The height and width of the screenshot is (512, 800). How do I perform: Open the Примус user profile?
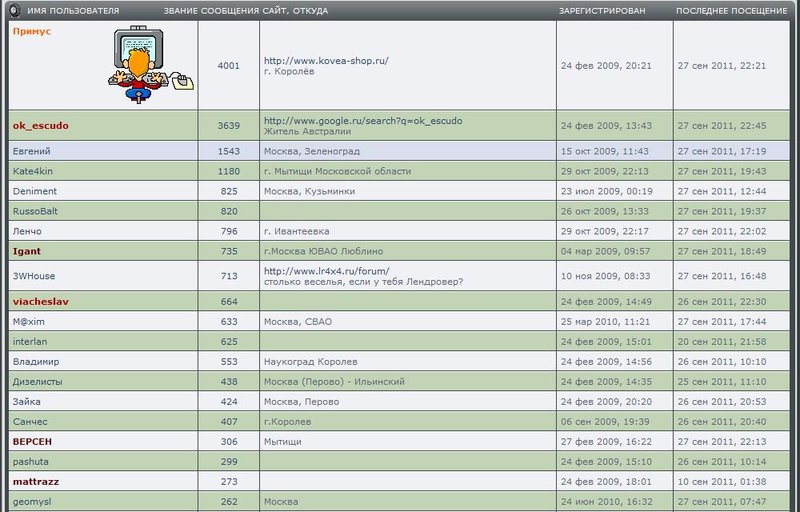[31, 32]
